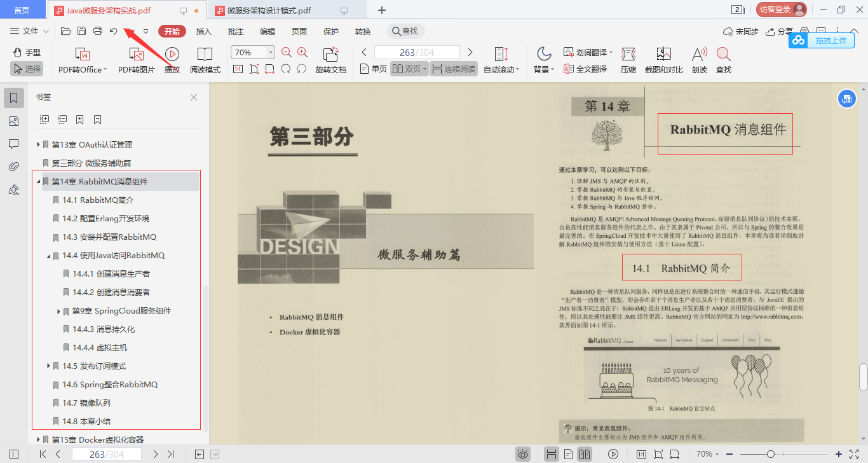Image resolution: width=868 pixels, height=463 pixels.
Task: Click the actual size 1:1 toolbar icon
Action: tap(238, 69)
